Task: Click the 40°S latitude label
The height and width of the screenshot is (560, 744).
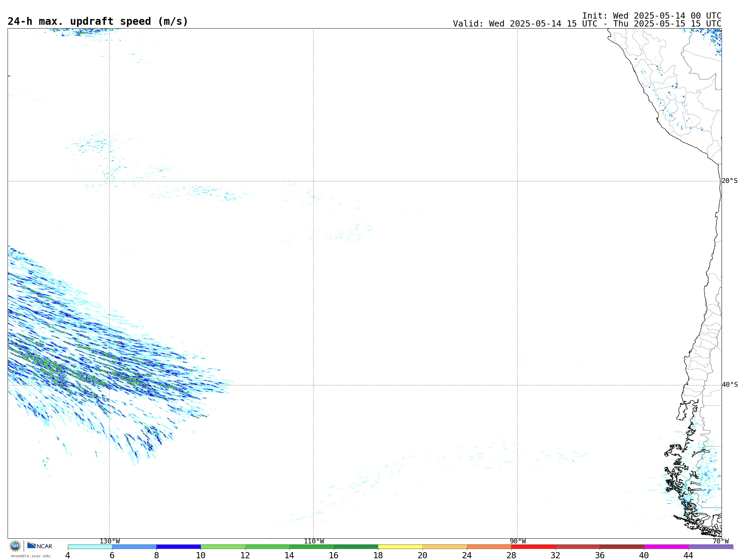Action: pos(730,385)
